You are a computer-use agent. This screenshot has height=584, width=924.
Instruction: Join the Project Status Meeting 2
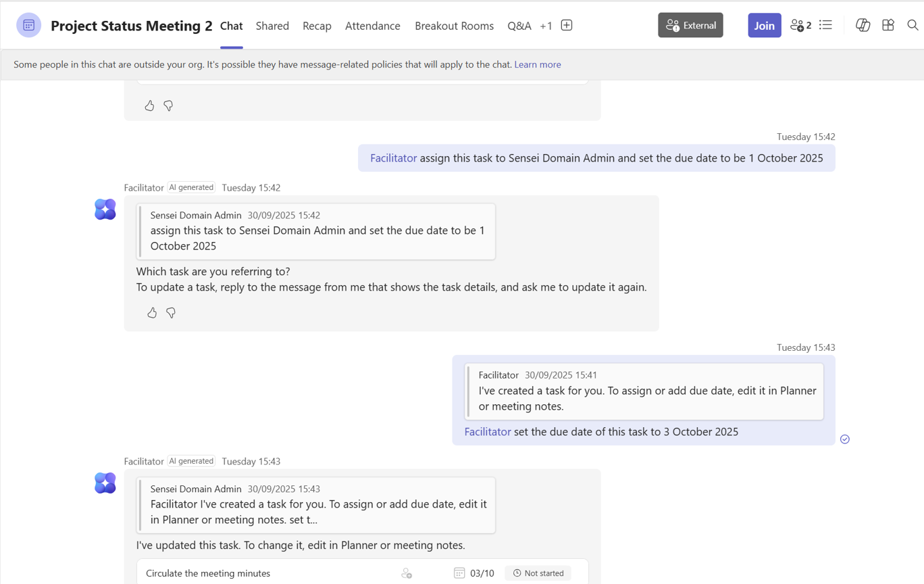click(764, 26)
